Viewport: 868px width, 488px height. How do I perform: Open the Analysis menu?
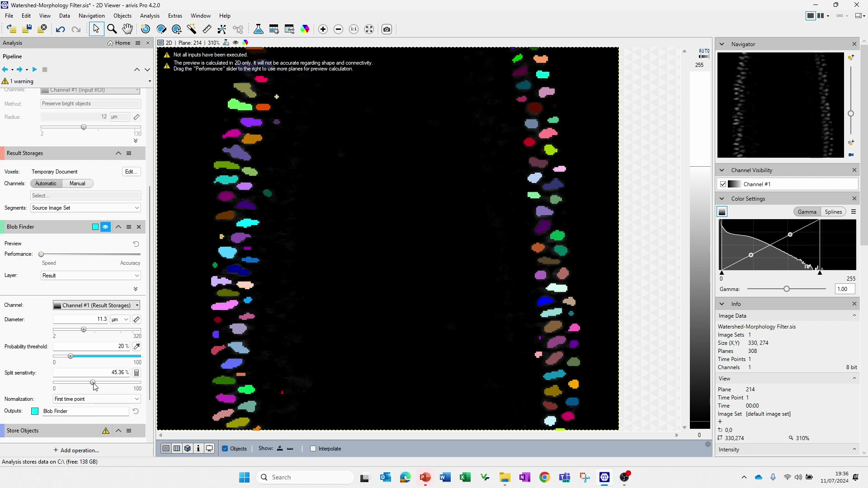tap(150, 15)
